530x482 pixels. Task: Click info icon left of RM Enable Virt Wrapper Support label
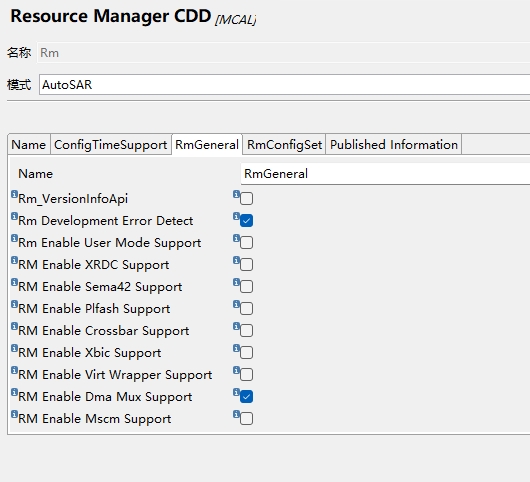click(14, 370)
